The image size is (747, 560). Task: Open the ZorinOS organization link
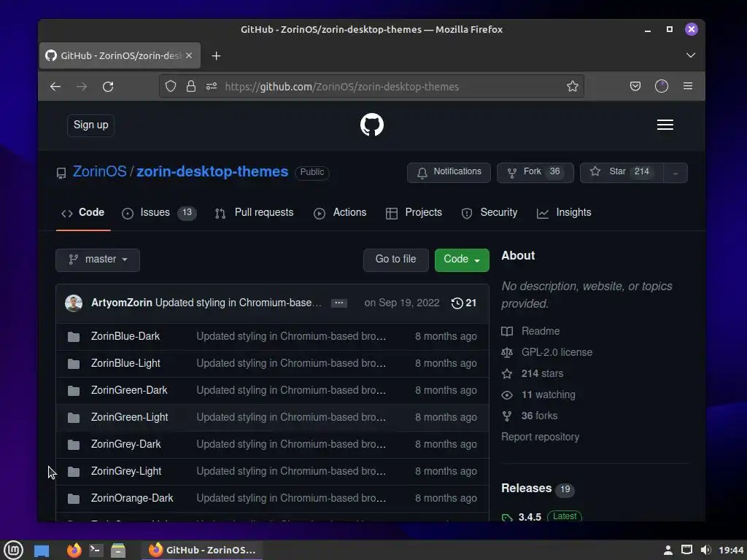(99, 171)
